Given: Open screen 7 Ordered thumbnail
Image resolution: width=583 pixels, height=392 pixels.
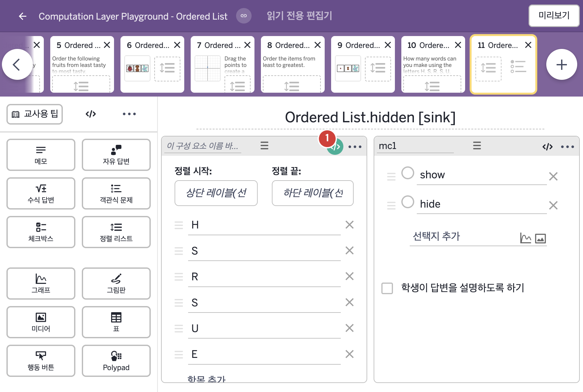Looking at the screenshot, I should coord(223,64).
